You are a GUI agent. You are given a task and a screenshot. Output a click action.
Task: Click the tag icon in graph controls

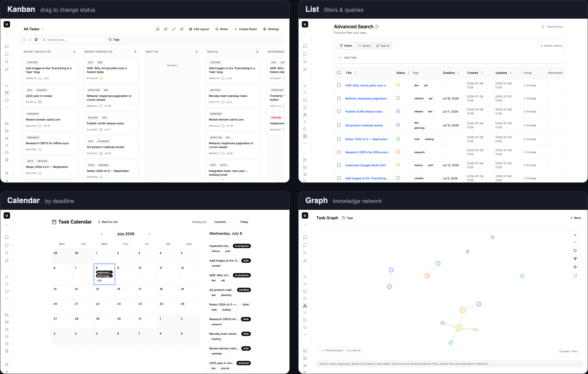[575, 267]
